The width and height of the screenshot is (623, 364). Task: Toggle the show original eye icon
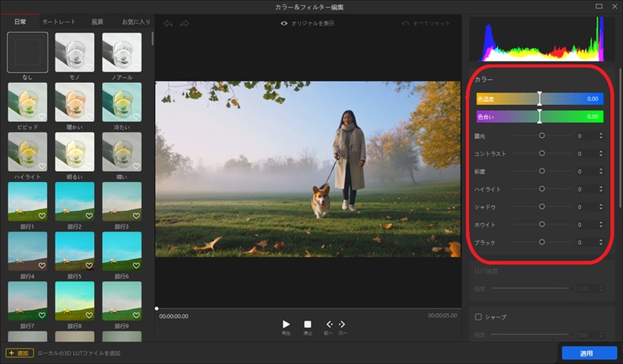tap(284, 23)
